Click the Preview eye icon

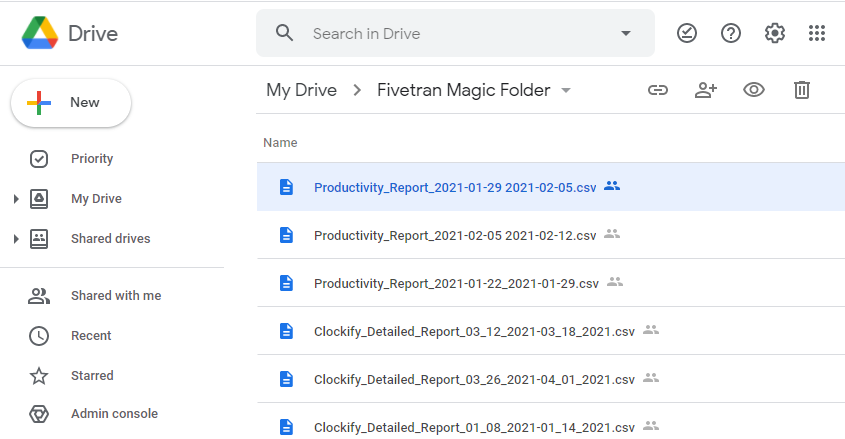click(x=754, y=90)
